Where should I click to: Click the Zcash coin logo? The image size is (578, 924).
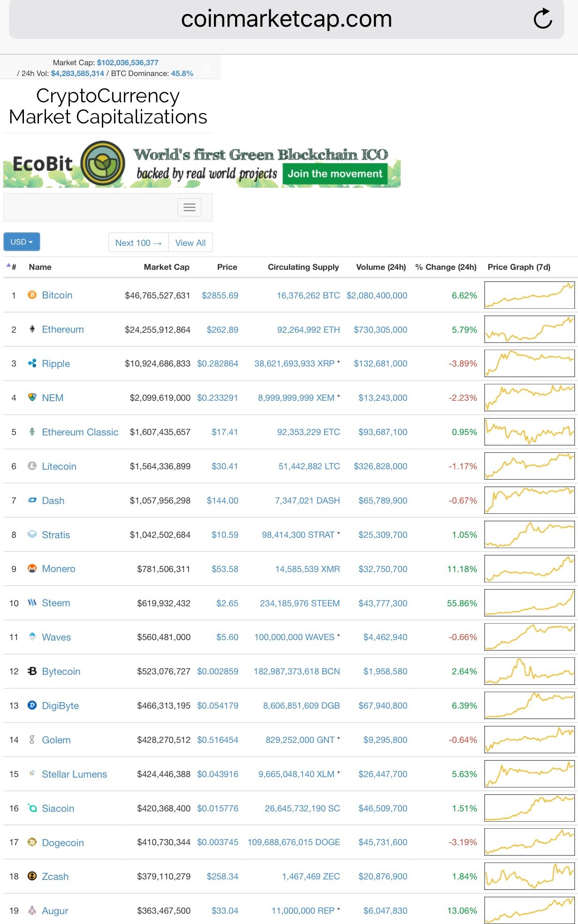(32, 876)
